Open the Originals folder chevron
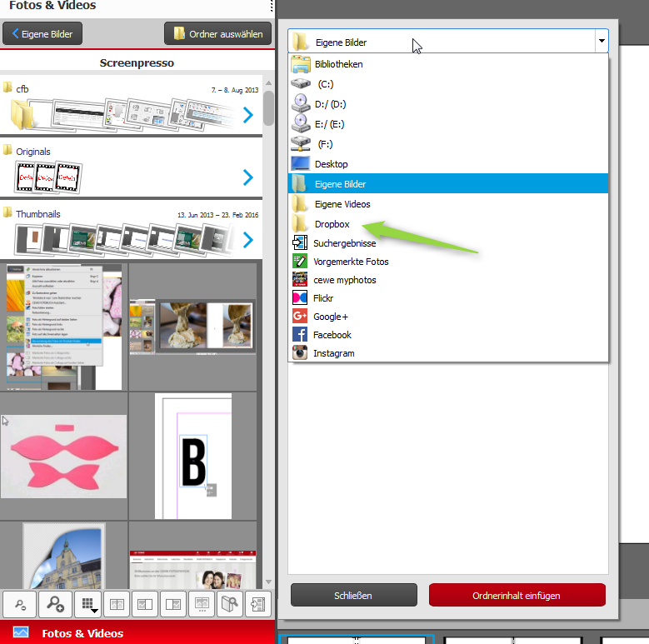 tap(248, 177)
